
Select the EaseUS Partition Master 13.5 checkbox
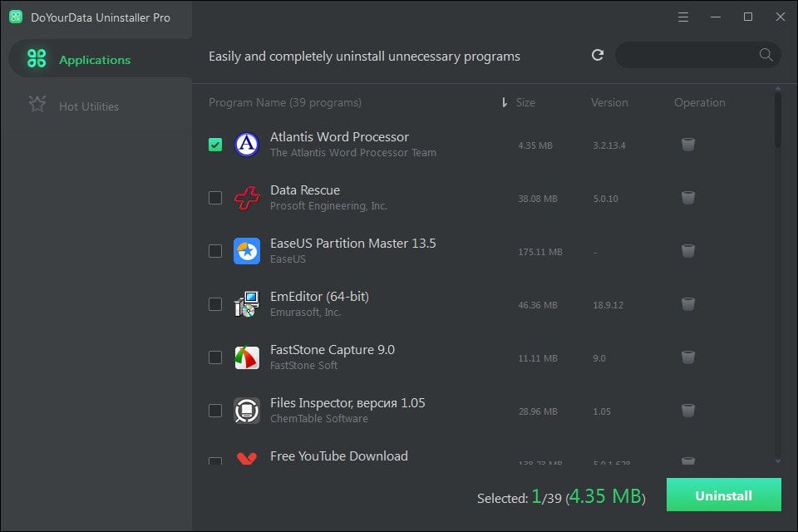click(214, 251)
